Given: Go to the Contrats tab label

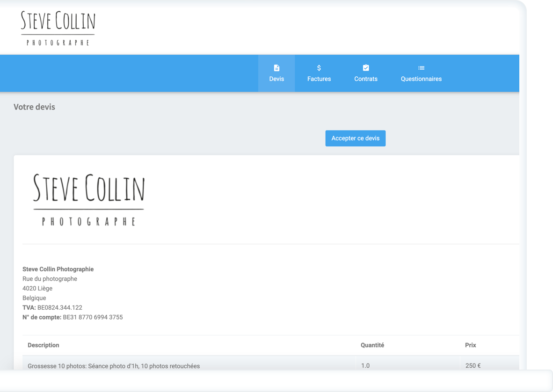Looking at the screenshot, I should 366,79.
